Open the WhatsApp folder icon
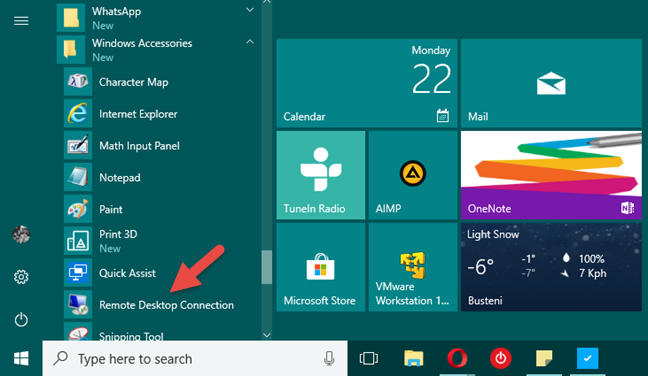The height and width of the screenshot is (376, 648). pos(71,18)
